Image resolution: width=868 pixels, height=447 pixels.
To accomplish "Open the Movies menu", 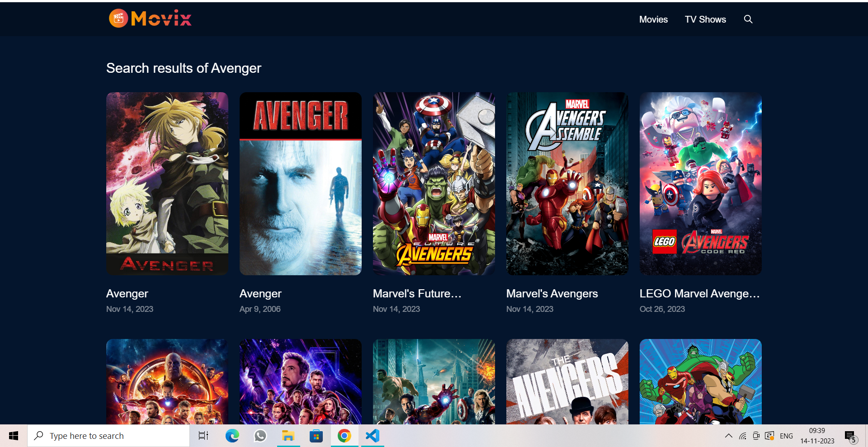I will [x=653, y=19].
